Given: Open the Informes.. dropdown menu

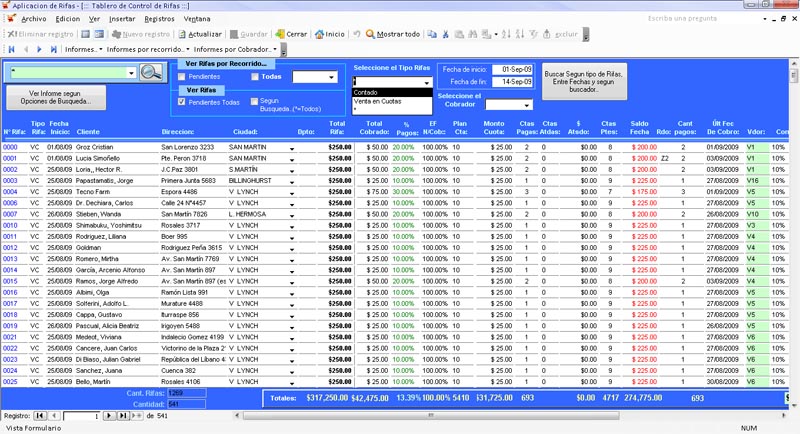Looking at the screenshot, I should [x=83, y=49].
